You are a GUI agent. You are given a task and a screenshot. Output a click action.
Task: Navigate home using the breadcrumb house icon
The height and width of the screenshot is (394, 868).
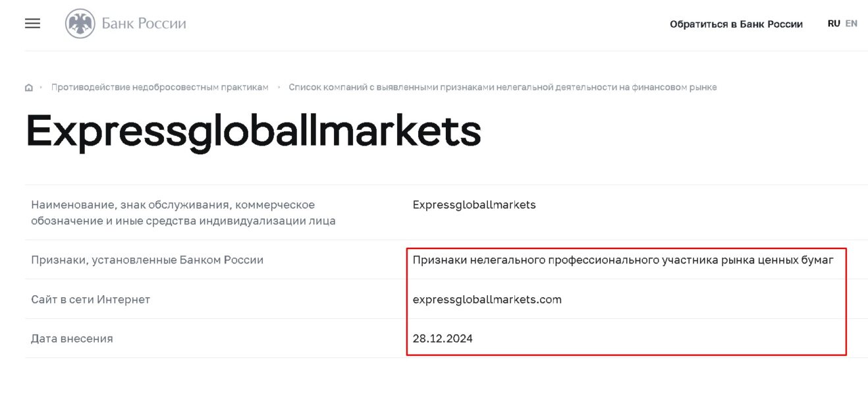tap(29, 87)
